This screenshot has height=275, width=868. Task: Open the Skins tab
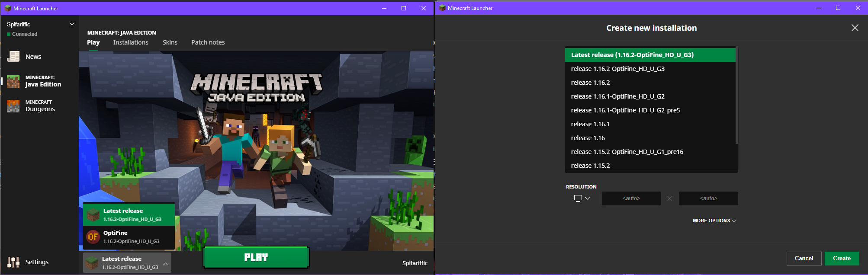point(170,42)
